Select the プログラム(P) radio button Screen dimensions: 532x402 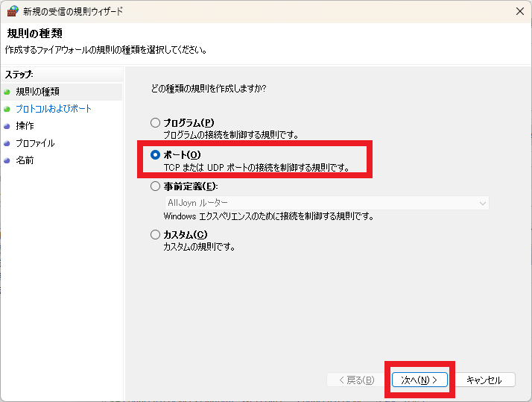[156, 122]
